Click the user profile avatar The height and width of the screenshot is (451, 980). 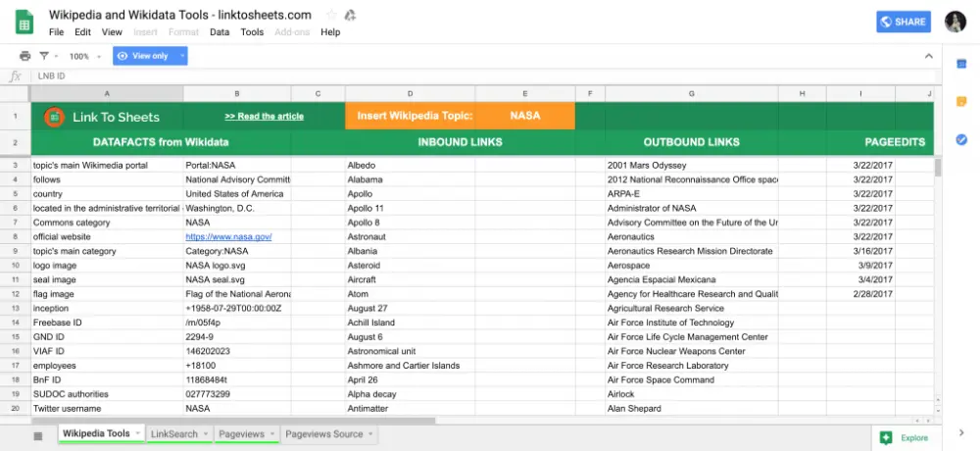pyautogui.click(x=955, y=22)
